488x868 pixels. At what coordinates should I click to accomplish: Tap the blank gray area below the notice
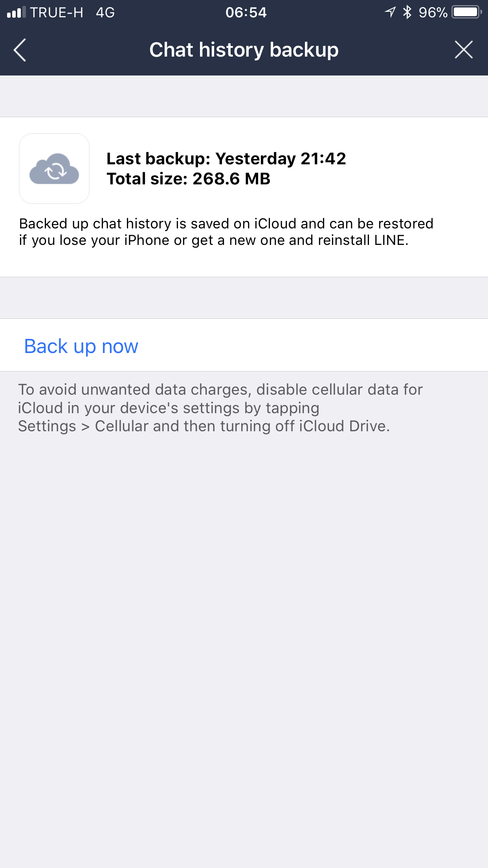tap(244, 629)
